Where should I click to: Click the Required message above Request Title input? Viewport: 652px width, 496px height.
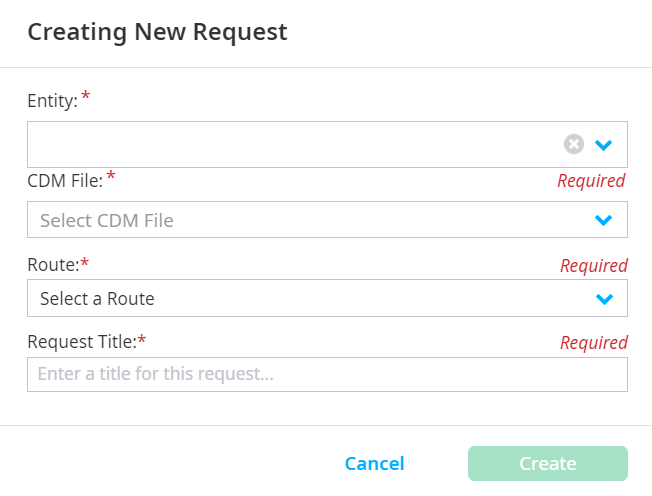[593, 343]
